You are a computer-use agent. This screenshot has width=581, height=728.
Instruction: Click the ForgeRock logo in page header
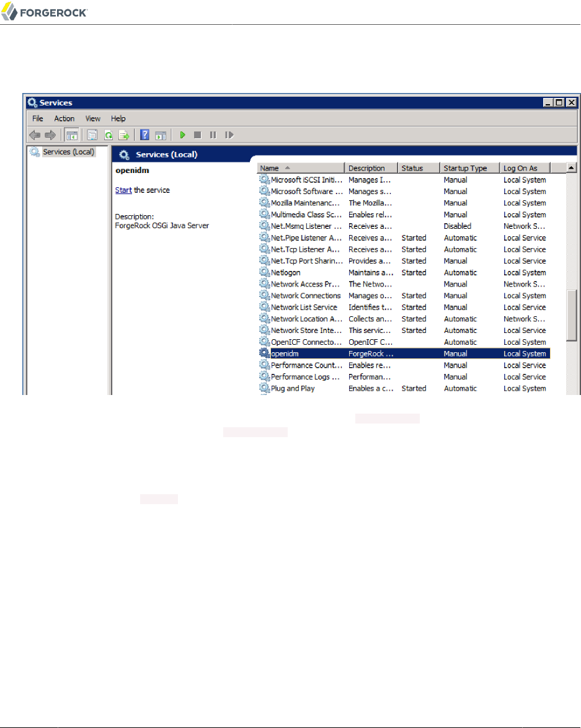point(45,12)
